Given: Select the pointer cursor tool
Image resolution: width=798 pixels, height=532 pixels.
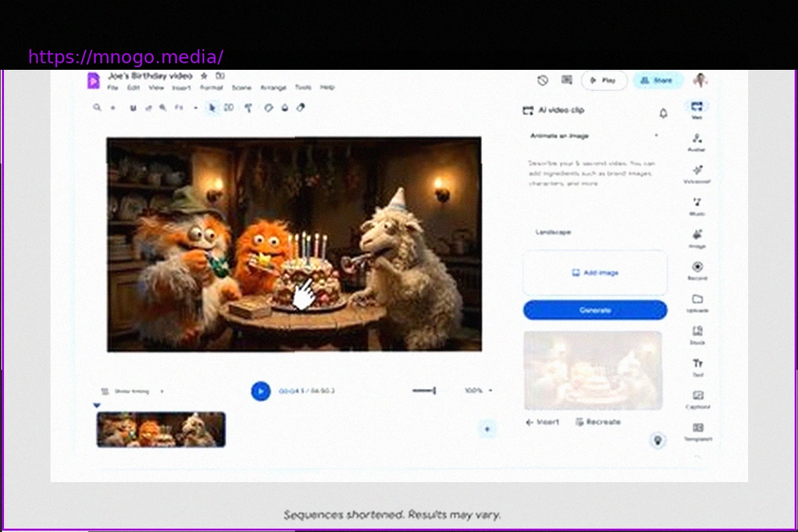Looking at the screenshot, I should pos(213,107).
